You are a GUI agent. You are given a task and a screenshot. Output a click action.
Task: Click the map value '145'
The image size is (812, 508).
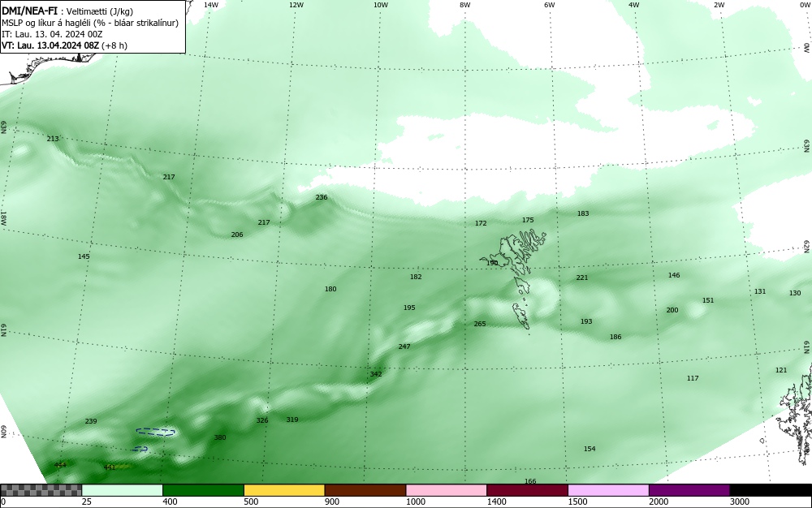click(x=84, y=256)
